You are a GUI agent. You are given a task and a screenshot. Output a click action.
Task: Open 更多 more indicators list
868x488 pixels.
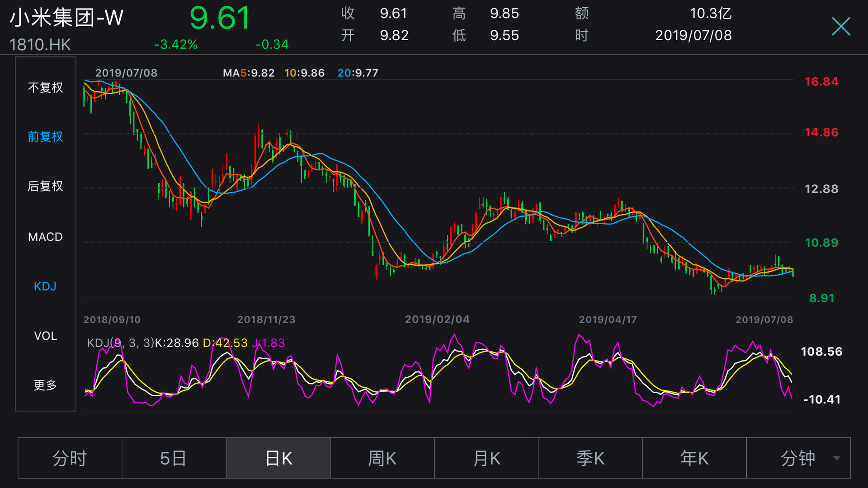coord(45,385)
